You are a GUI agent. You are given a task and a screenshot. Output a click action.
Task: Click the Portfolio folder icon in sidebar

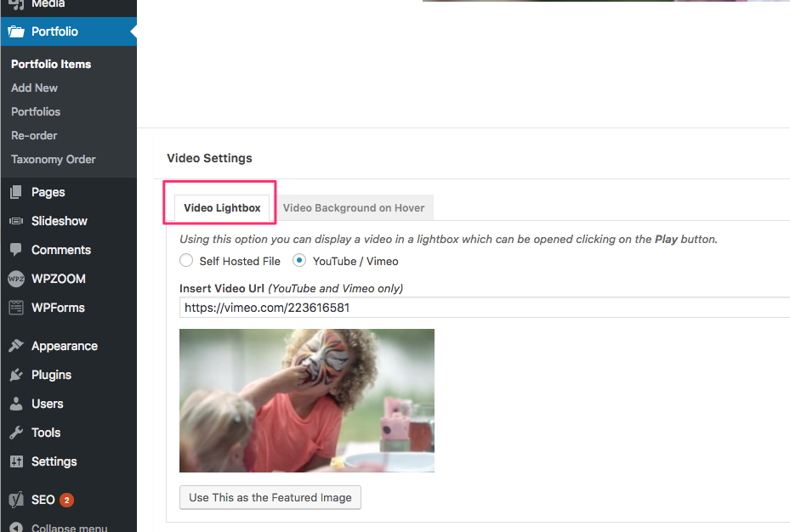click(16, 31)
